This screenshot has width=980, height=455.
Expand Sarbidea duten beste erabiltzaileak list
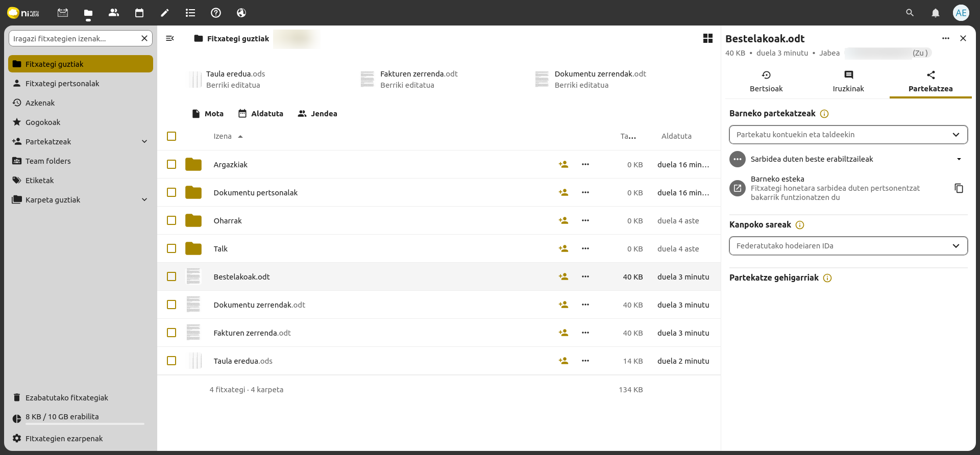(959, 159)
